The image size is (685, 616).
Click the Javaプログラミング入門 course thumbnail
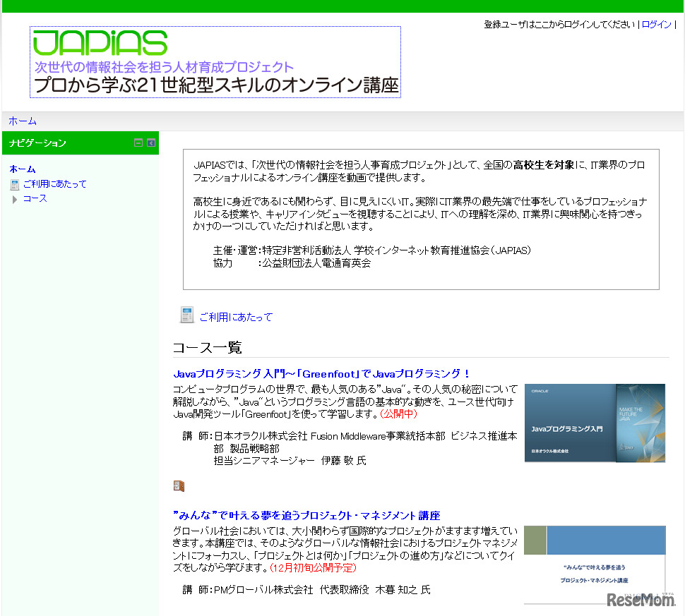coord(594,422)
